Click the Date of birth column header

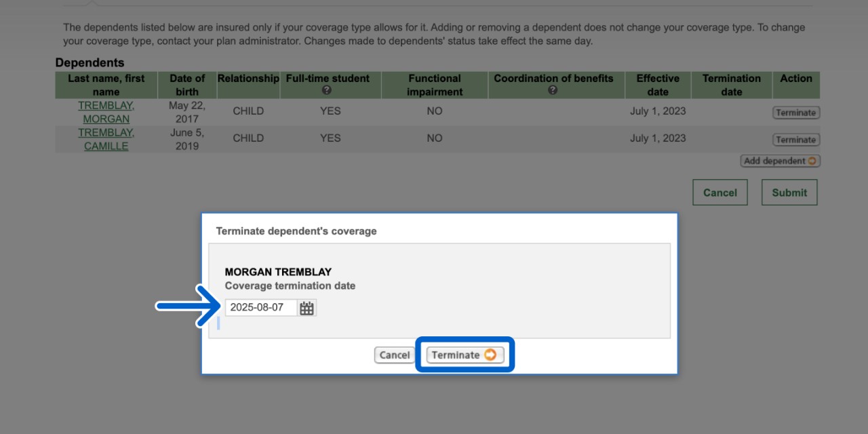click(x=187, y=85)
